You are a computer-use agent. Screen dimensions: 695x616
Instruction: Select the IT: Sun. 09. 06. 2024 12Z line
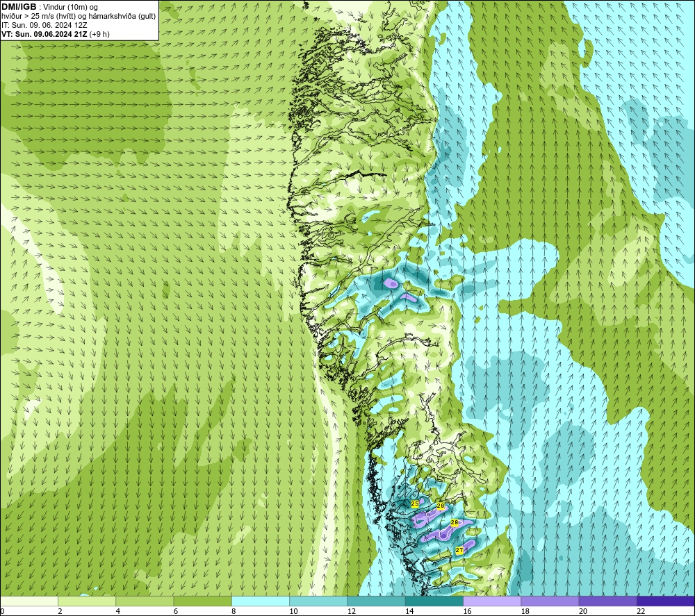coord(44,25)
